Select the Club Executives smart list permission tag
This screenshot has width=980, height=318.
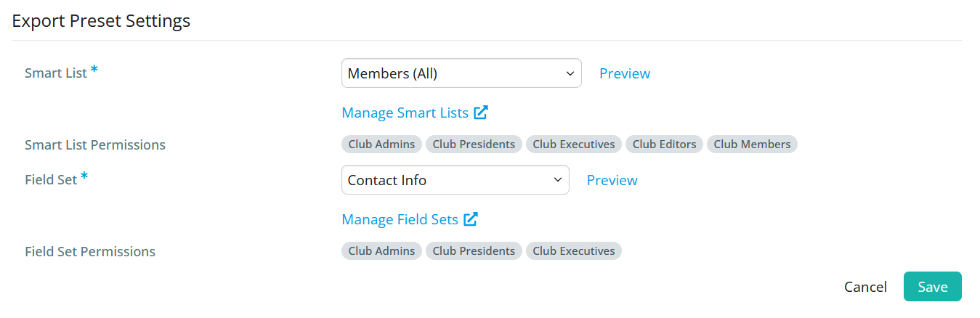pyautogui.click(x=574, y=144)
